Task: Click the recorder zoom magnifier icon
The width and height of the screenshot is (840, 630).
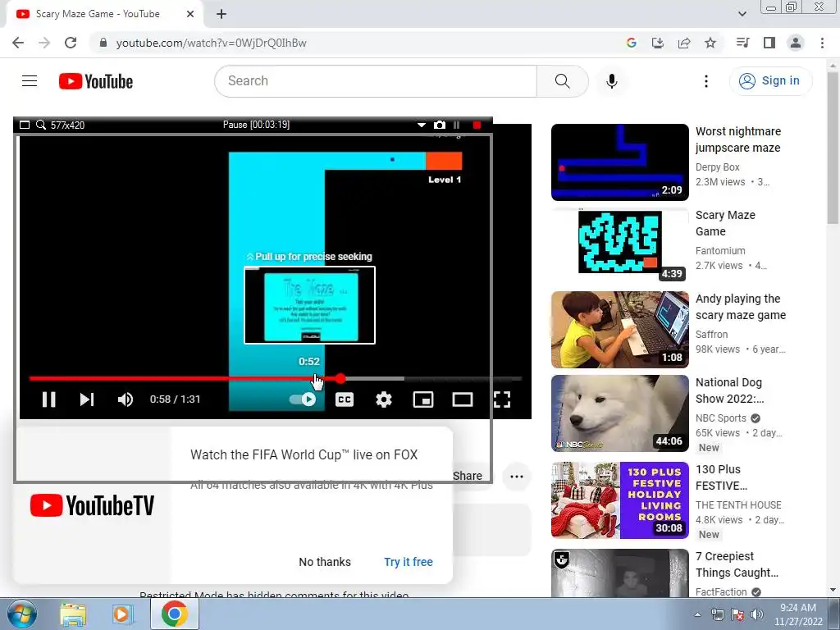Action: coord(41,125)
